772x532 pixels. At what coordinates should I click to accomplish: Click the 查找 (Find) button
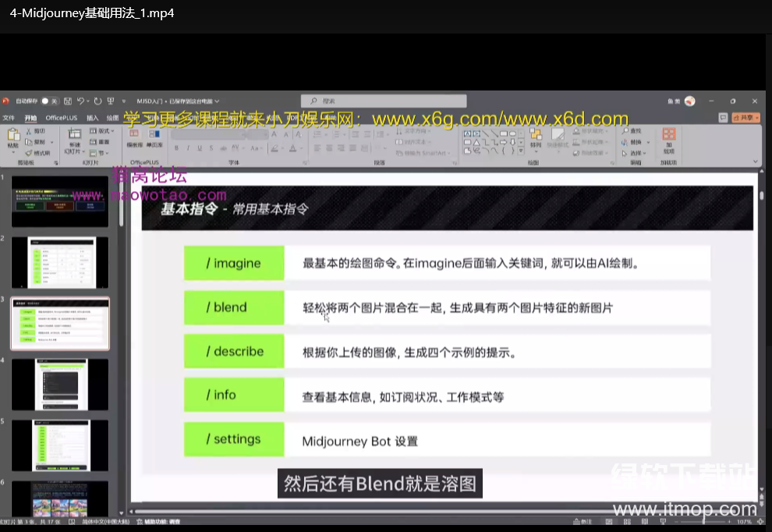(x=632, y=131)
